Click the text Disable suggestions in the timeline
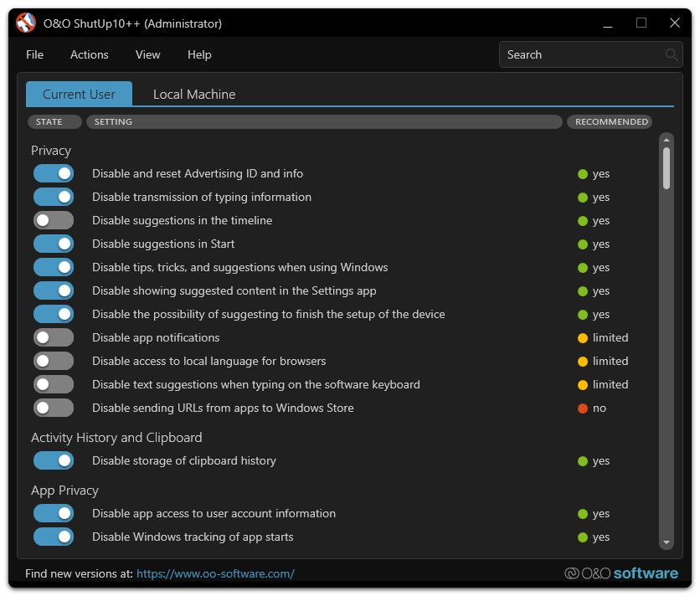The image size is (700, 596). point(183,220)
